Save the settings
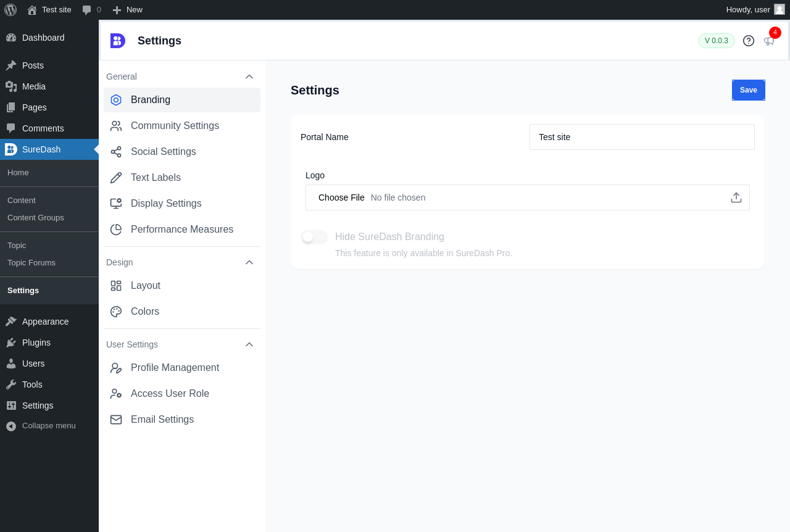The height and width of the screenshot is (532, 790). [x=749, y=90]
